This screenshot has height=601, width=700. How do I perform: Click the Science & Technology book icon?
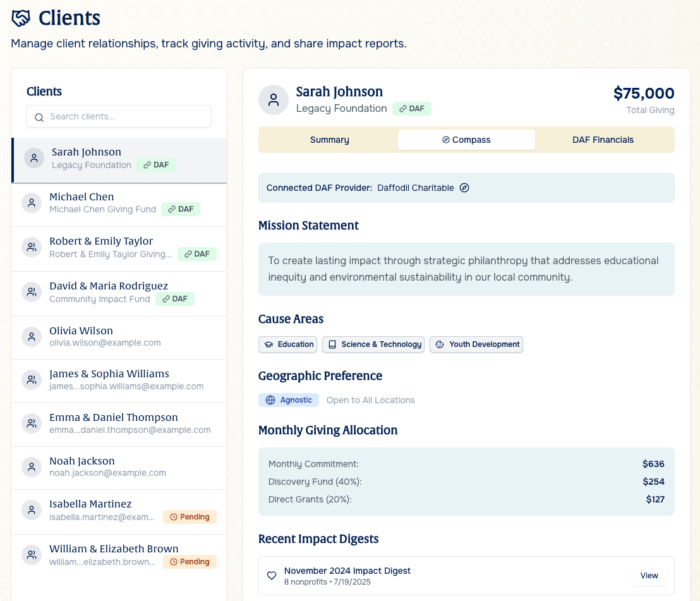tap(332, 344)
